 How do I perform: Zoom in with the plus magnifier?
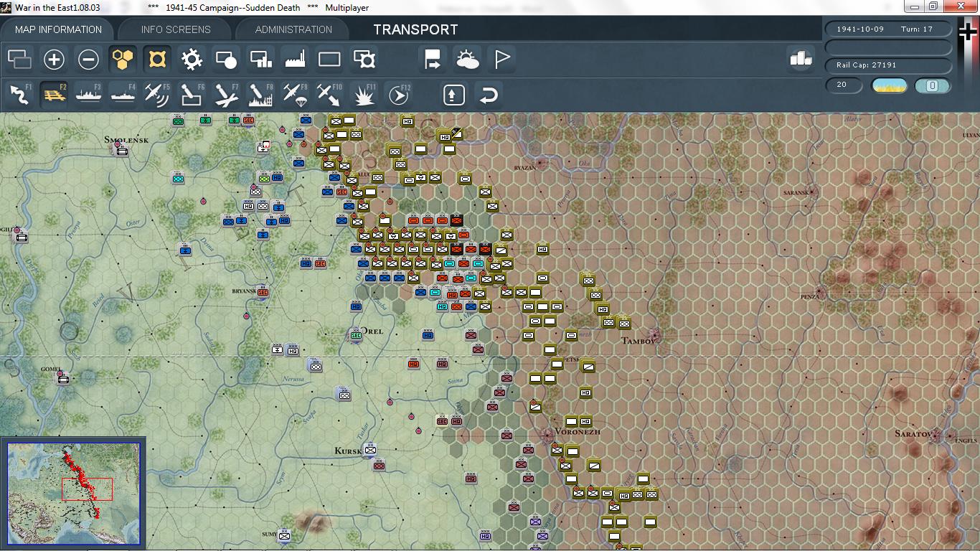pyautogui.click(x=54, y=59)
